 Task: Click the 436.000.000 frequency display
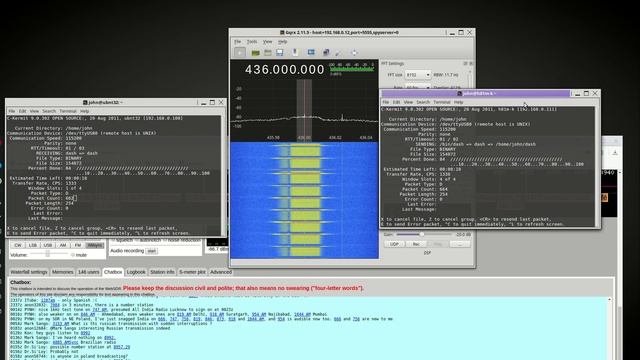[x=284, y=70]
